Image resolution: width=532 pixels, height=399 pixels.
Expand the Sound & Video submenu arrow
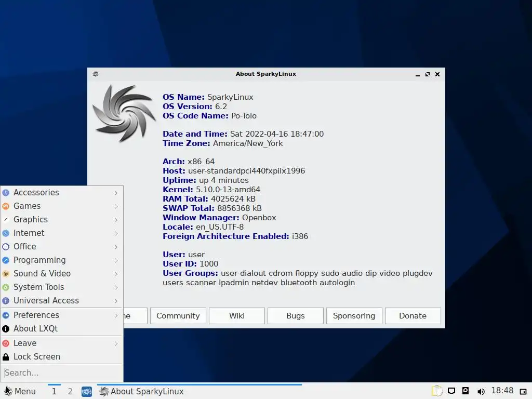tap(116, 274)
